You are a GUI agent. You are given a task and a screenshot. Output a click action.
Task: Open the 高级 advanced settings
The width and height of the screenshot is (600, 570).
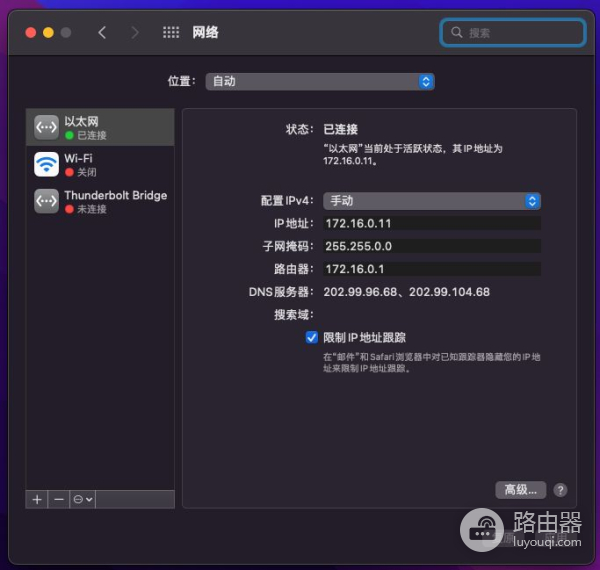tap(520, 490)
